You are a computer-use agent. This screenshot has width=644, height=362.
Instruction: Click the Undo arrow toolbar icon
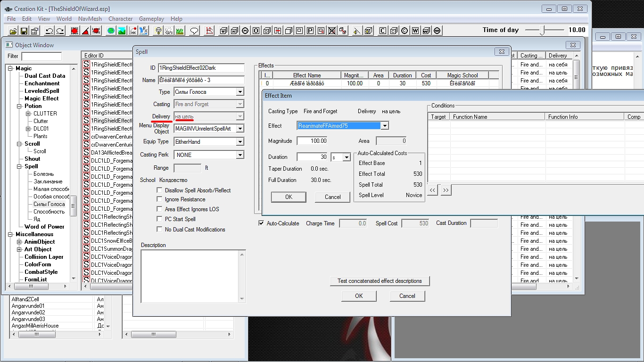pos(49,31)
